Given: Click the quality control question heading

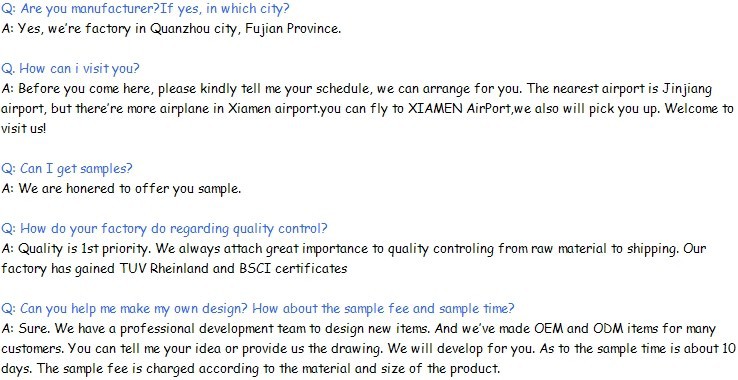Looking at the screenshot, I should click(x=164, y=229).
